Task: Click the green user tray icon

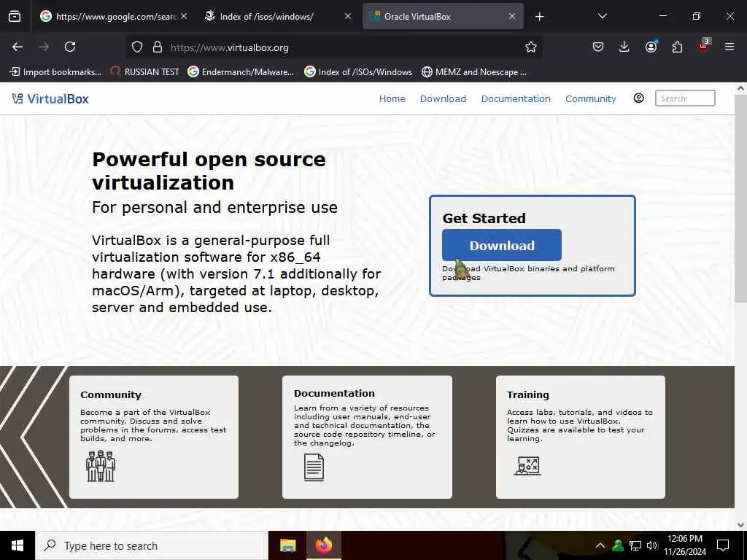Action: [618, 545]
